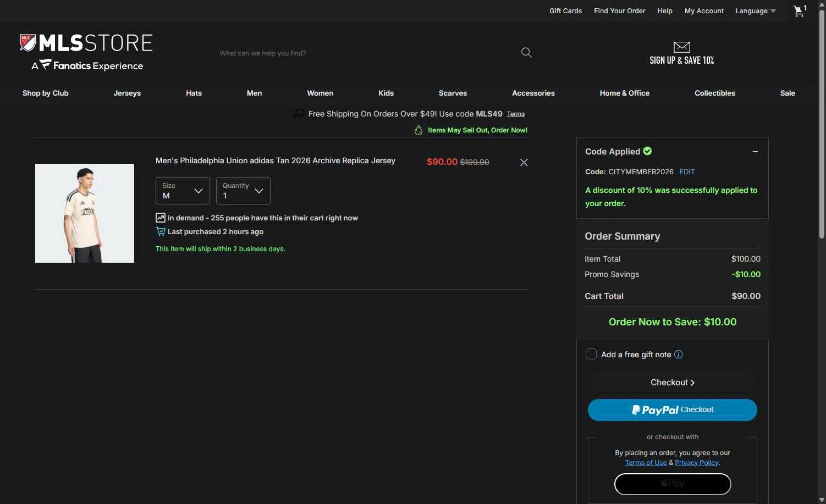Open the Collectibles menu
The image size is (826, 504).
(715, 93)
